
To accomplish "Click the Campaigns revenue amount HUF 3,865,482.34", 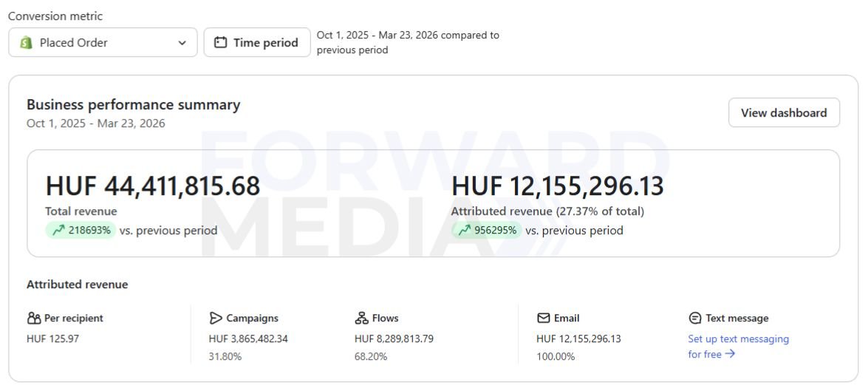I will (x=248, y=339).
